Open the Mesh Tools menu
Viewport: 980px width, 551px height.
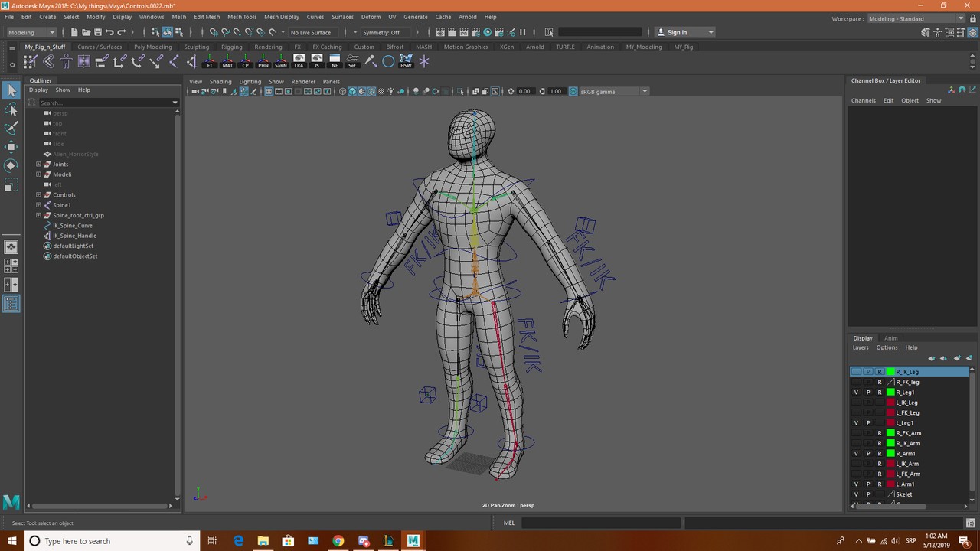242,16
